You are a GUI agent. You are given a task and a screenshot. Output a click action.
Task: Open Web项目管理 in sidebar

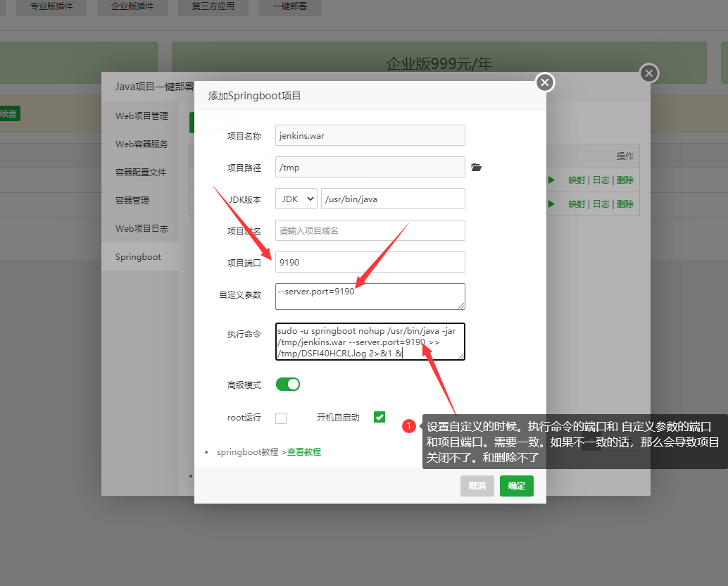[x=140, y=116]
